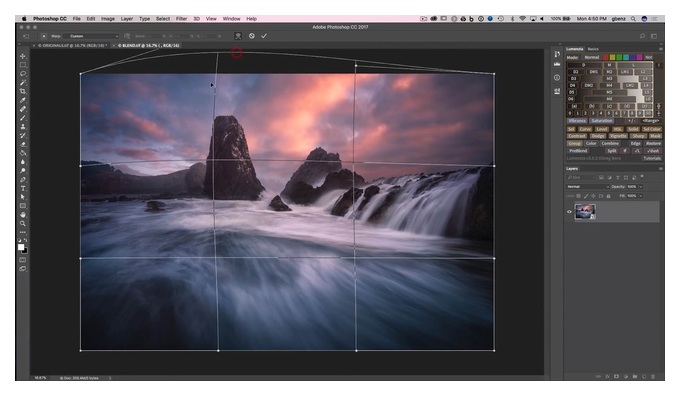Select the Blur tool

pos(23,162)
